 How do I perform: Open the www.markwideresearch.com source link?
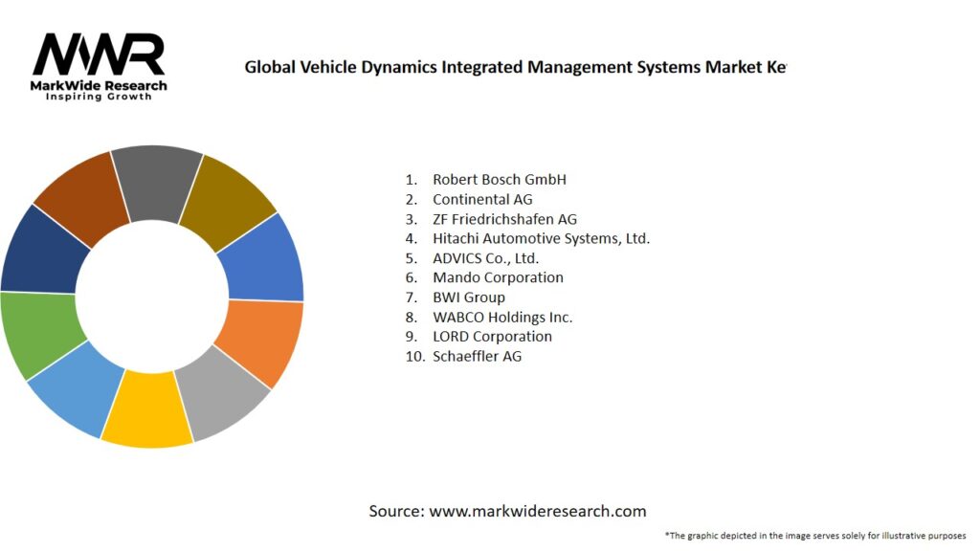[x=538, y=511]
